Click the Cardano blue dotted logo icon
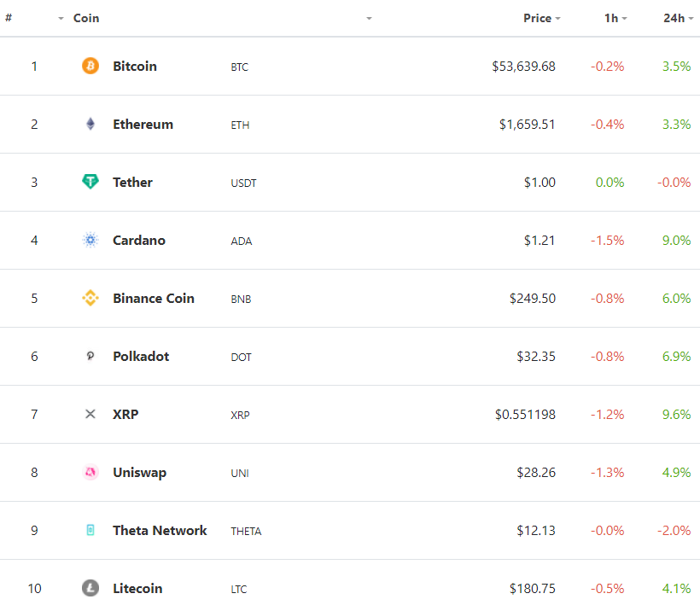 pos(90,240)
